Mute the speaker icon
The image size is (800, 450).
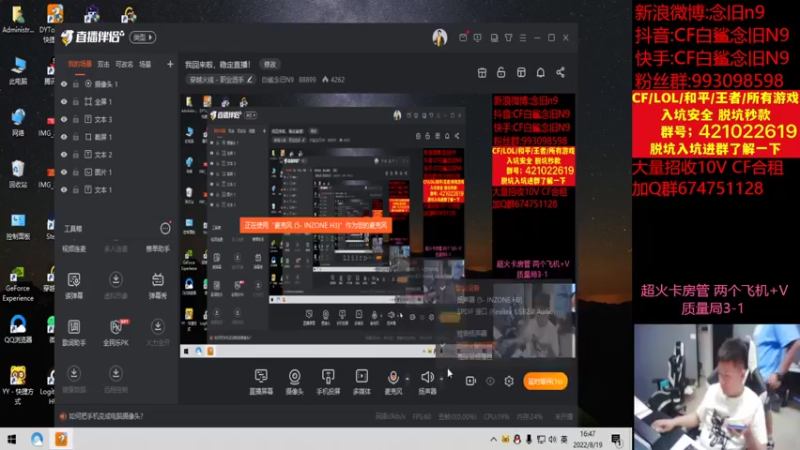[x=428, y=377]
